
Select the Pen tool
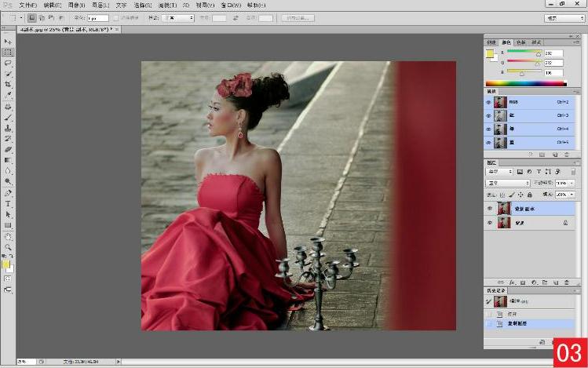(8, 193)
